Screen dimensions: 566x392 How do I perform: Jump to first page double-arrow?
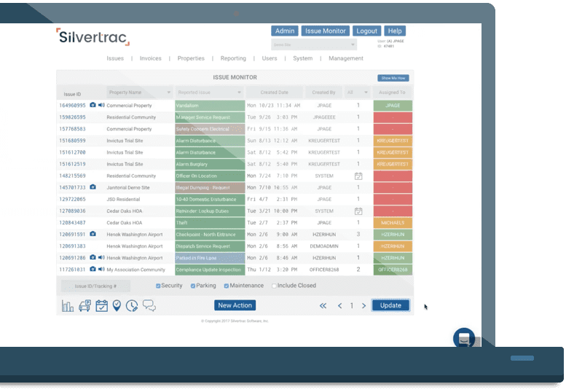click(323, 306)
